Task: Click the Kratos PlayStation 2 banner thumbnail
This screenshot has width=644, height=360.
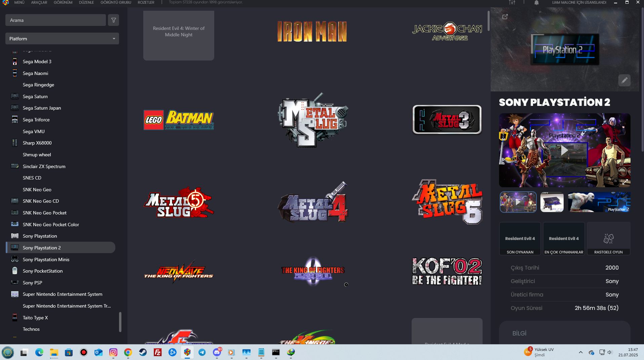Action: [x=599, y=202]
